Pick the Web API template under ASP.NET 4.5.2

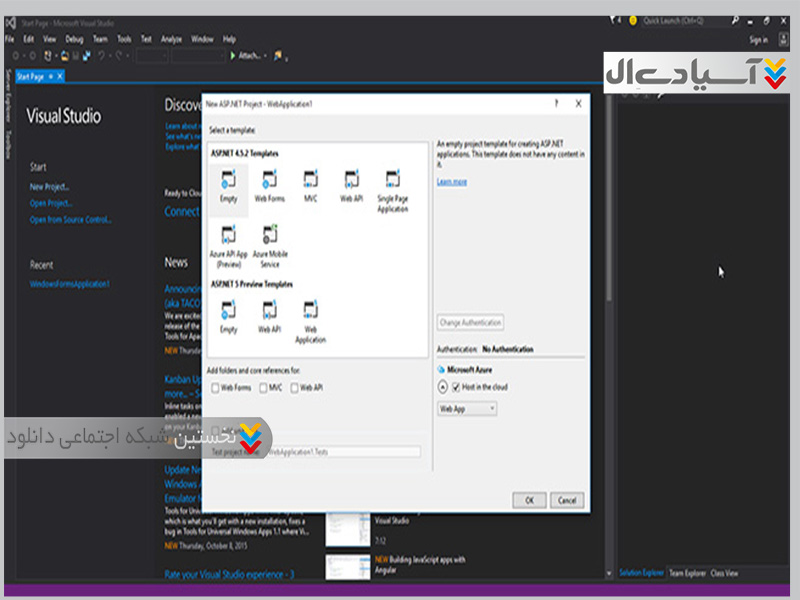(351, 181)
